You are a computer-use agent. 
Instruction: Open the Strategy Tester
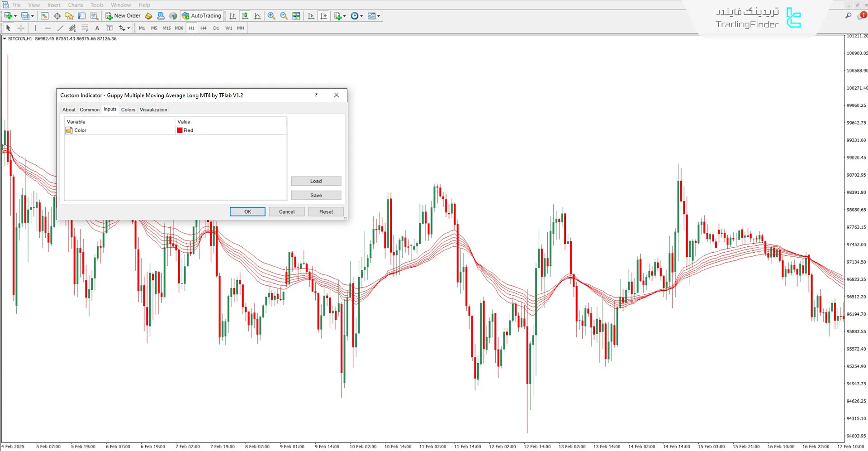click(94, 16)
